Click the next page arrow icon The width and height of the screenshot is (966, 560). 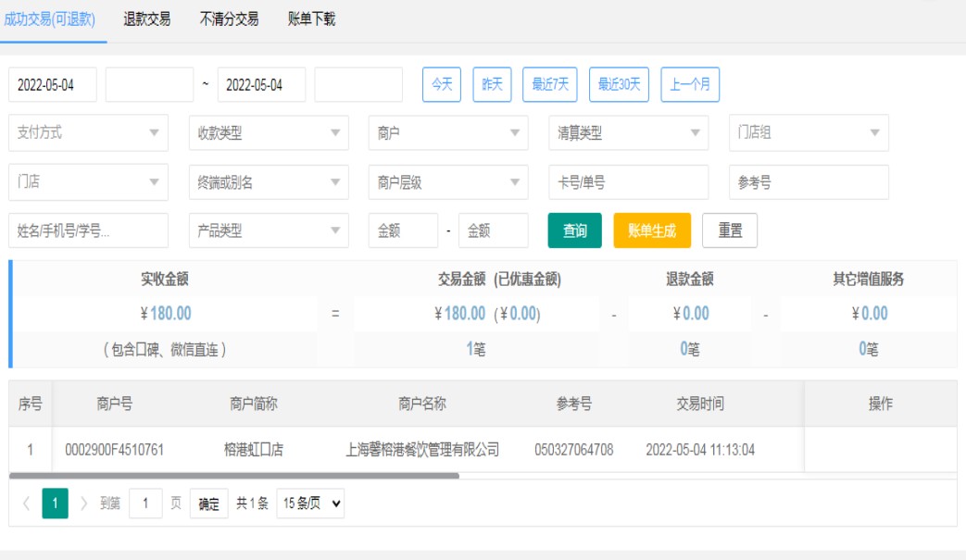[x=84, y=504]
